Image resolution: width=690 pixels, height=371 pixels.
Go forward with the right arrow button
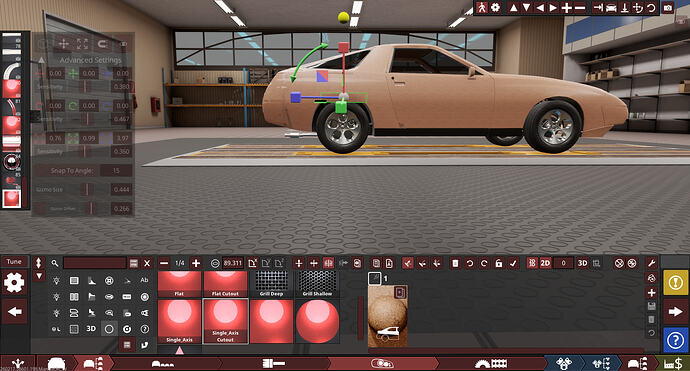[x=675, y=312]
